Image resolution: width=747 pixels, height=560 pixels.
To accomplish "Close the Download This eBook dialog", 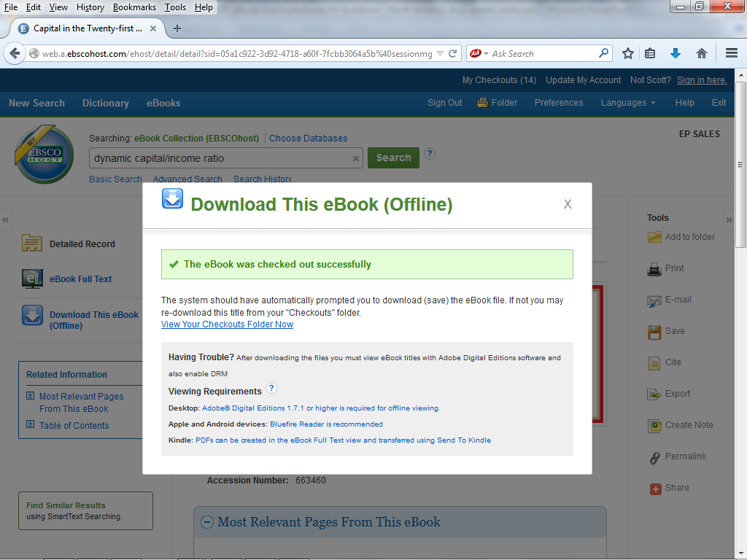I will point(568,204).
